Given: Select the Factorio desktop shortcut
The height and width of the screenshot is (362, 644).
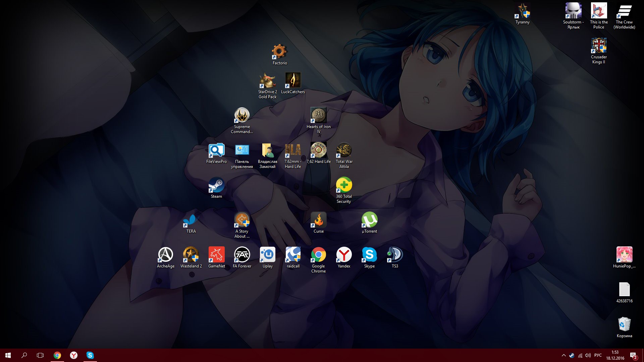Looking at the screenshot, I should (279, 52).
